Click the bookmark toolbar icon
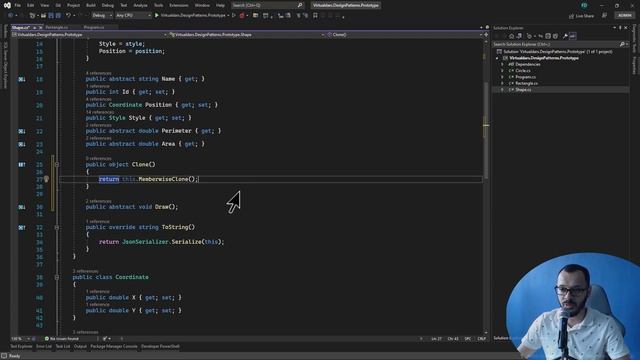This screenshot has height=360, width=640. pyautogui.click(x=315, y=16)
